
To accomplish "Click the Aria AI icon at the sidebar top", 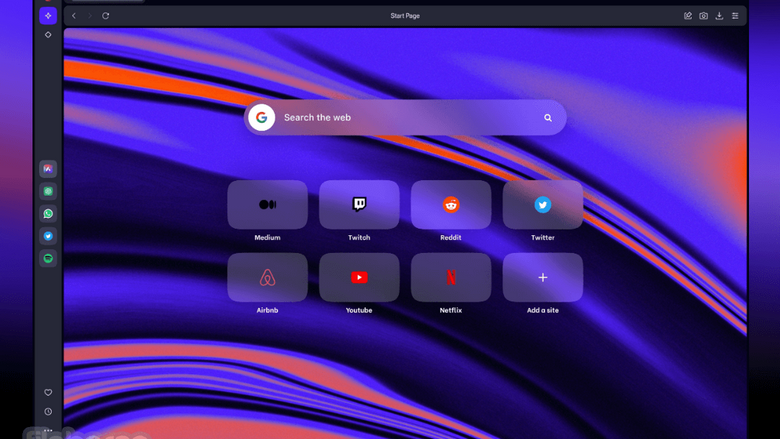I will [x=48, y=16].
